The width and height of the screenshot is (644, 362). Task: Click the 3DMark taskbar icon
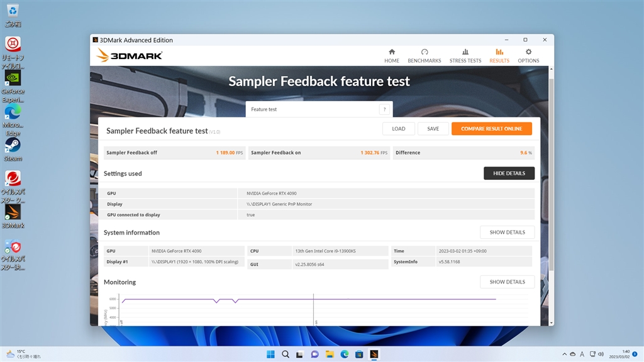[374, 354]
